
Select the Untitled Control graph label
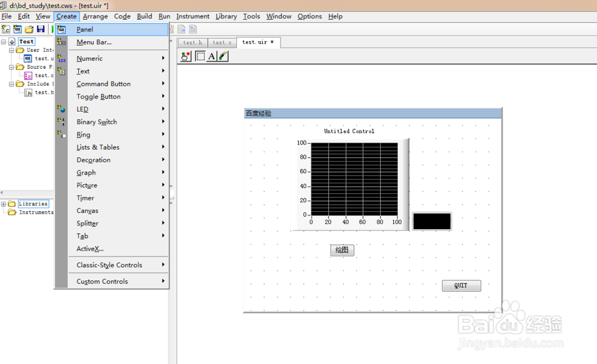(349, 131)
